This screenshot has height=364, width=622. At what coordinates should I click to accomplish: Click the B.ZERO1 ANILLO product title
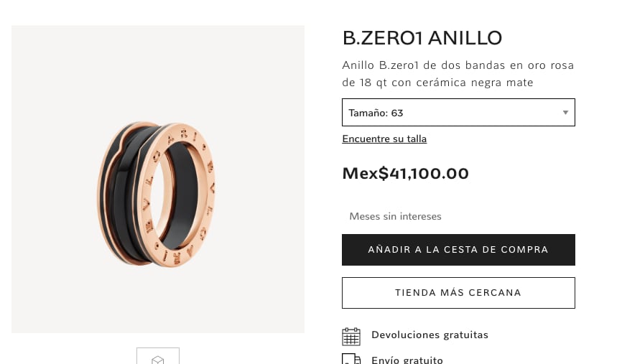[x=422, y=38]
